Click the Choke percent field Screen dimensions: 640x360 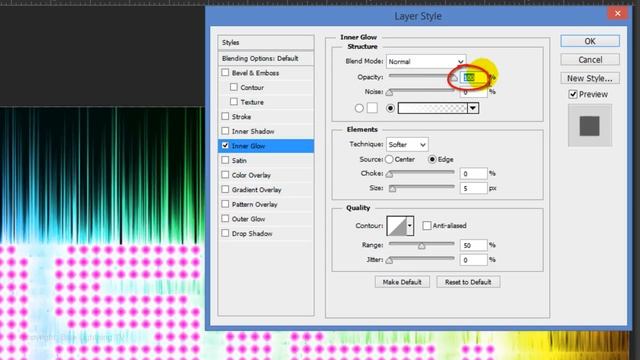473,173
